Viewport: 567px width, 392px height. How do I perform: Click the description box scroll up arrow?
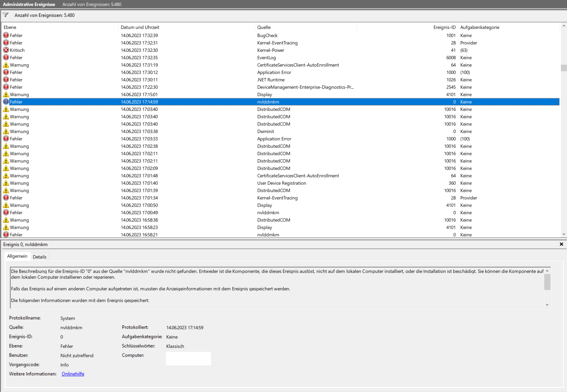547,271
